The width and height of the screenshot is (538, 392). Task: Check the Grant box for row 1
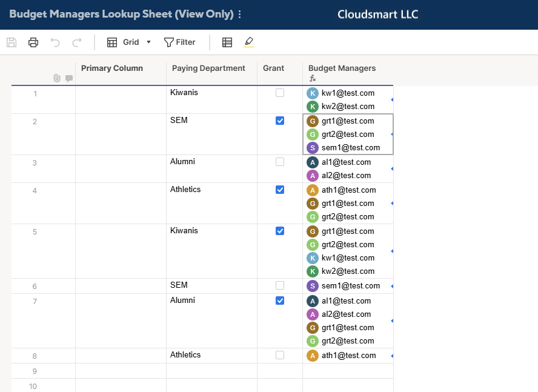click(280, 93)
